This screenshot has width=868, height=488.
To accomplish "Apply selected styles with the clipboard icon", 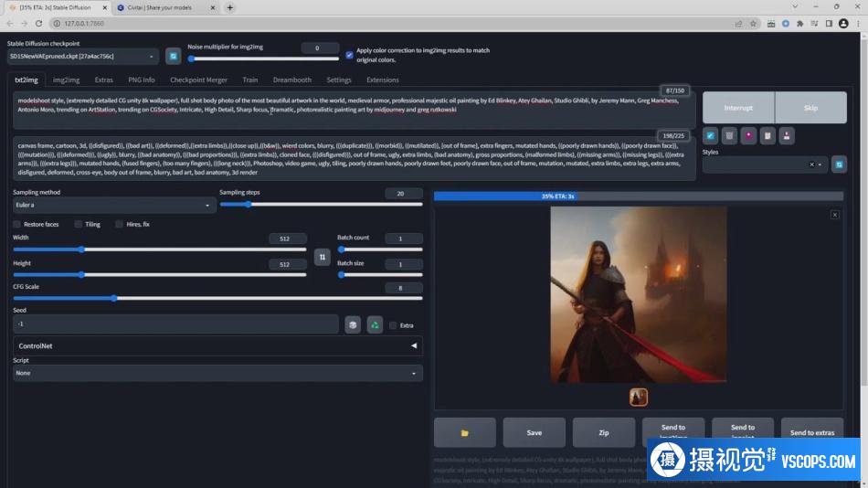I will tap(767, 136).
